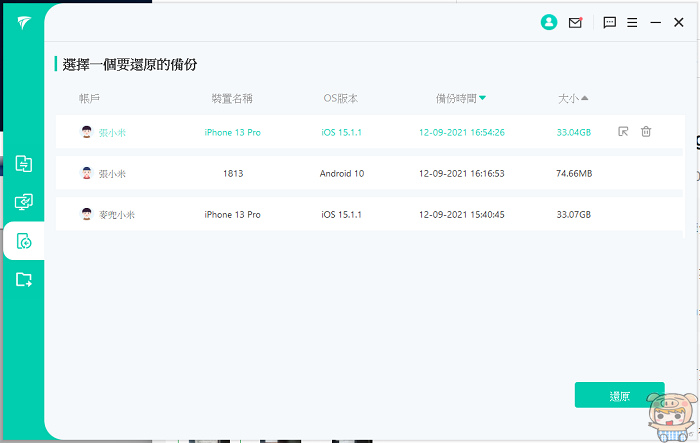Open the mail envelope icon in title bar
The width and height of the screenshot is (700, 443).
[x=575, y=22]
